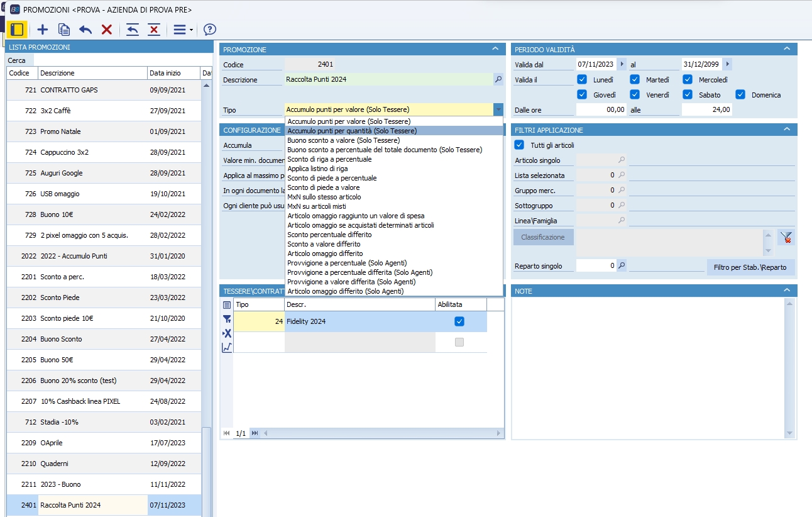Click the lookup icon for Sottogruppo
Image resolution: width=812 pixels, height=517 pixels.
[x=622, y=205]
